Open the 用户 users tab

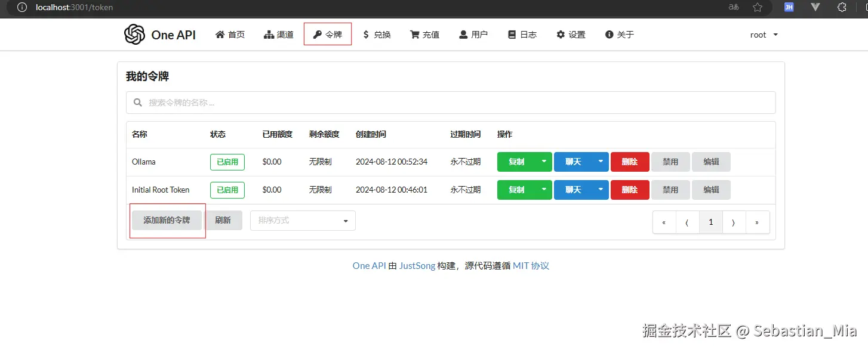point(473,35)
